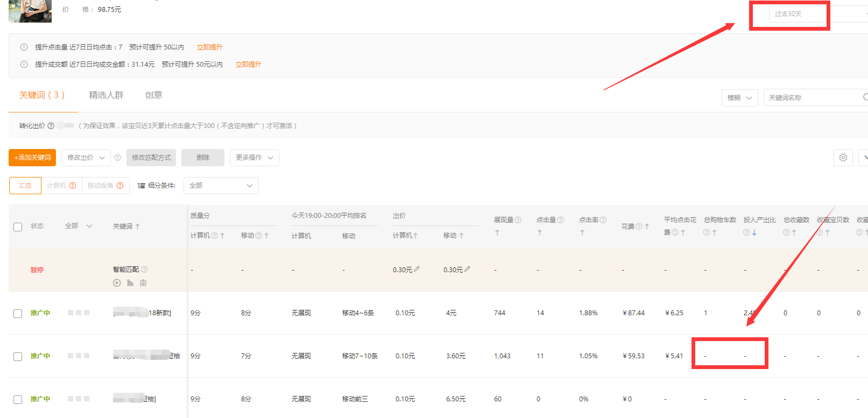Expand 细分条件 全部 dropdown
Image resolution: width=868 pixels, height=418 pixels.
[x=221, y=186]
